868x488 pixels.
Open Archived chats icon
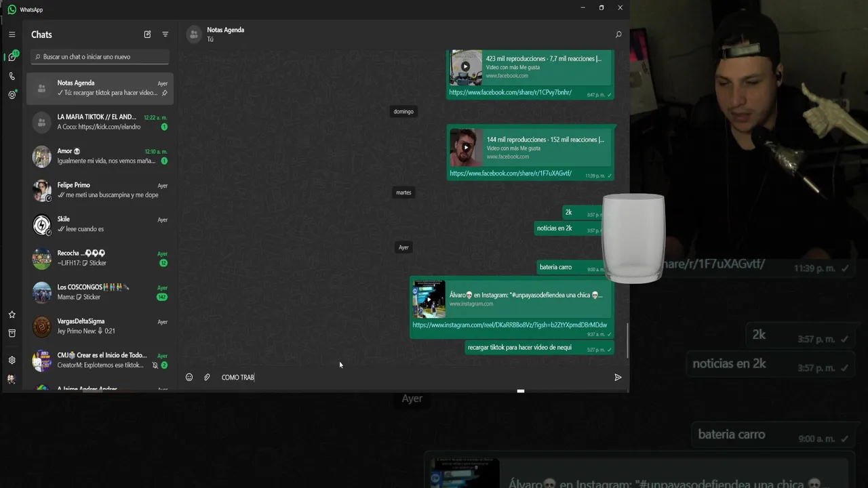12,333
